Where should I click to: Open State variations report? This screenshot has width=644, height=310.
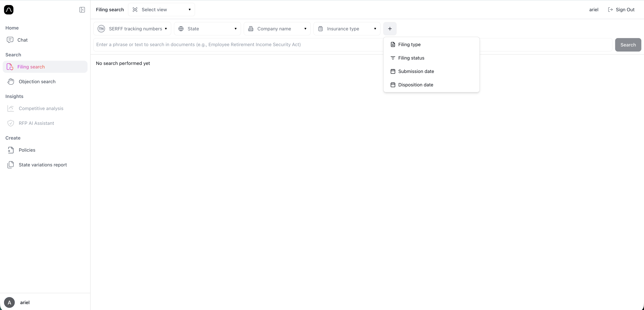pos(42,165)
